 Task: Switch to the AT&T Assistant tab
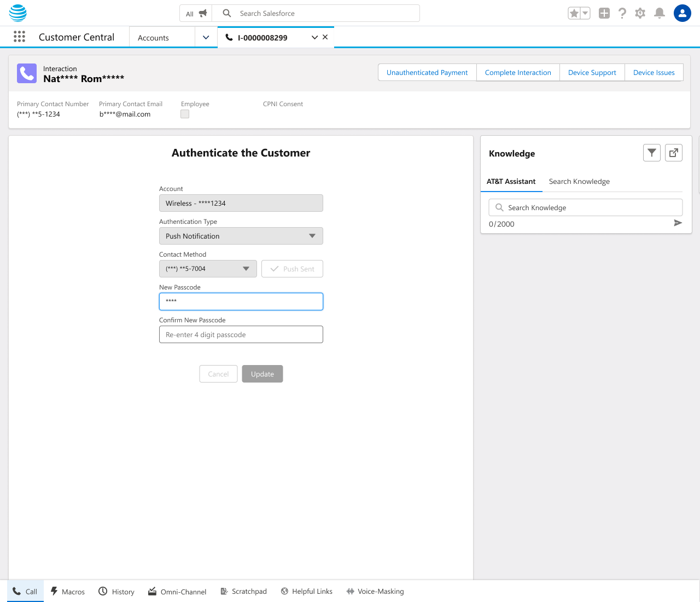coord(511,181)
